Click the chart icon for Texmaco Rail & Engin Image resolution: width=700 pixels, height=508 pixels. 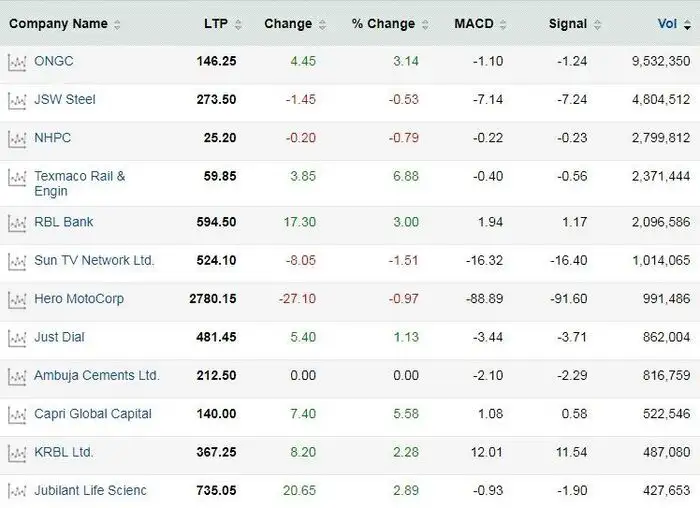point(16,178)
